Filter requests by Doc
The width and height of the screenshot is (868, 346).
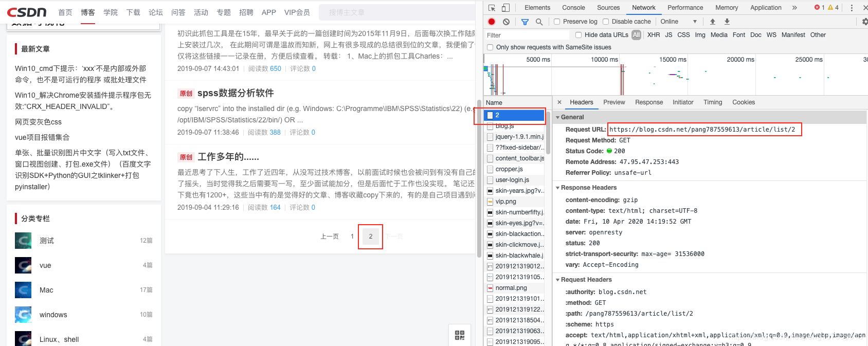pos(756,35)
